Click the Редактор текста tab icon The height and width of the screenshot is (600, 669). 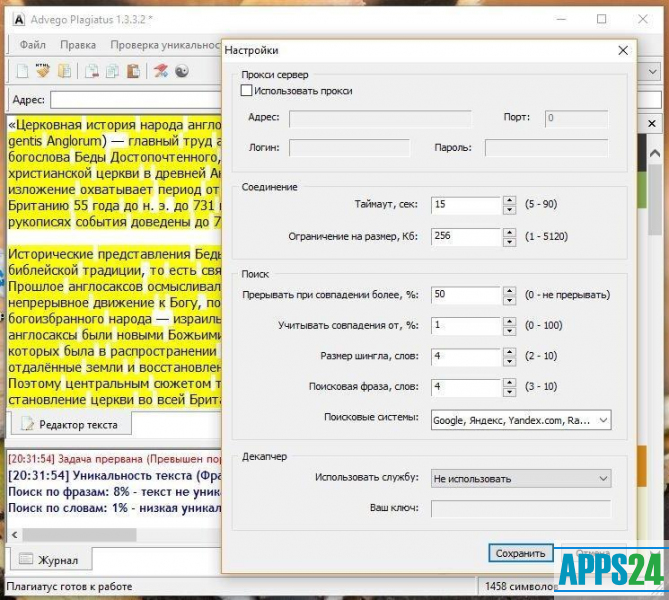click(27, 423)
